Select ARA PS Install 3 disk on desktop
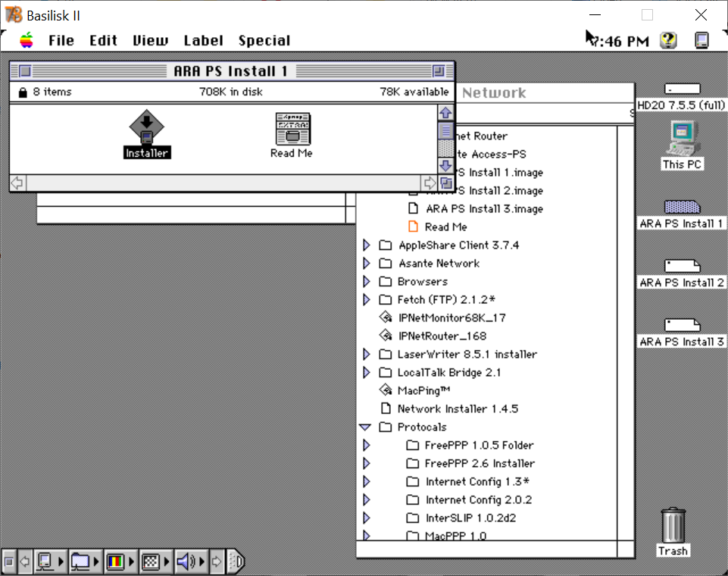 (682, 324)
